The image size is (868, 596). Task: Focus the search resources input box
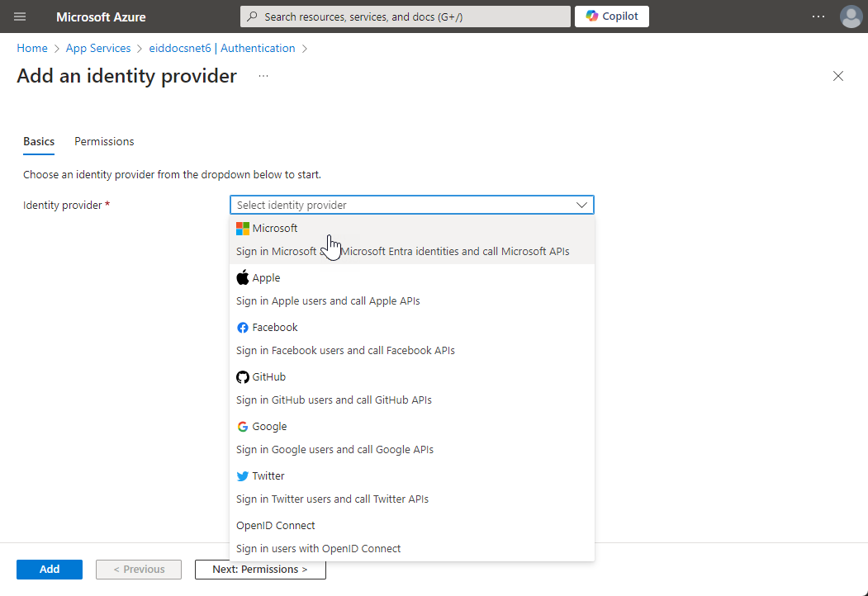pyautogui.click(x=413, y=17)
